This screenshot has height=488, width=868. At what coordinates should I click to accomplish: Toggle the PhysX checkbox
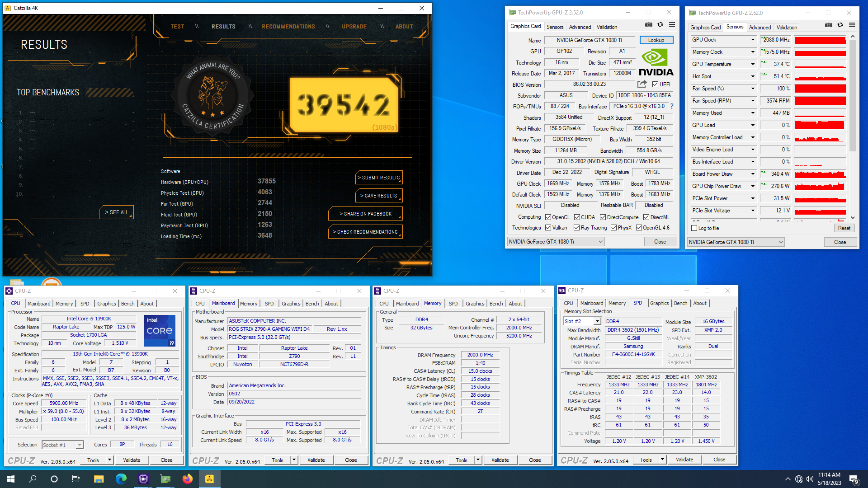tap(613, 228)
